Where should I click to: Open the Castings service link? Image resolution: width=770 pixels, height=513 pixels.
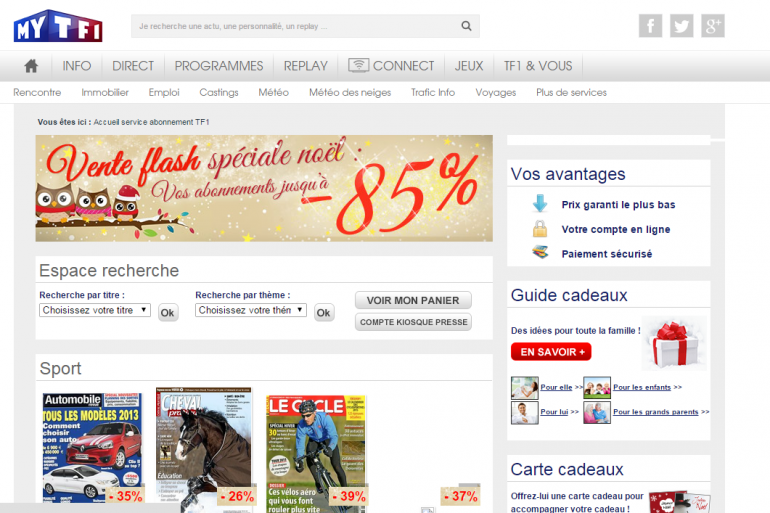tap(219, 92)
